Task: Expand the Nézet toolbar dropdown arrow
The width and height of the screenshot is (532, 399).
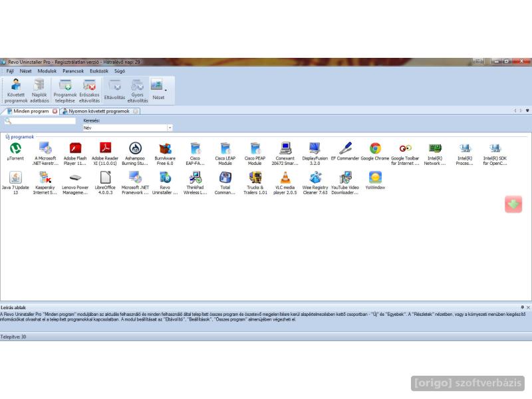Action: click(166, 90)
